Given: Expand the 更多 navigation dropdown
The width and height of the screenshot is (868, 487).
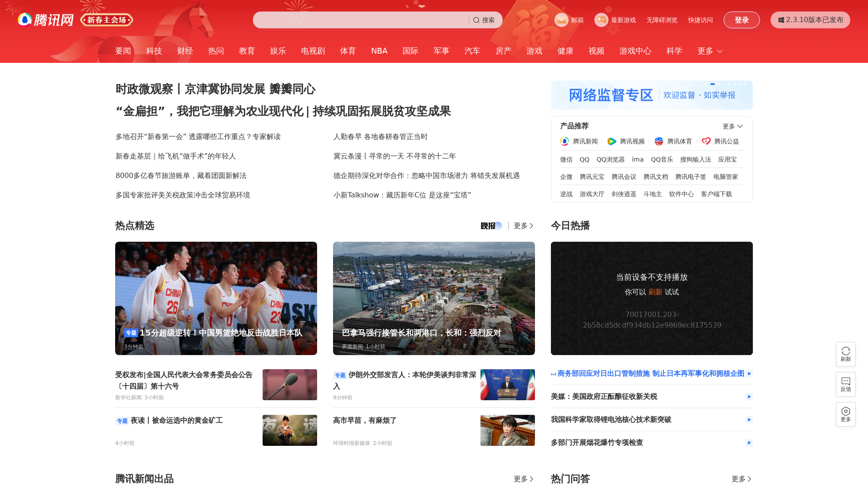Looking at the screenshot, I should click(709, 51).
